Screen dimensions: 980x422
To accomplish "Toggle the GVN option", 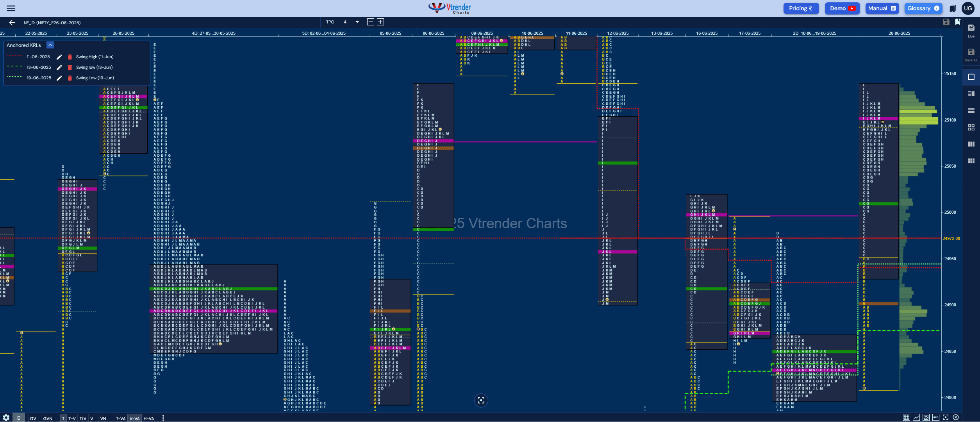I will pos(48,418).
